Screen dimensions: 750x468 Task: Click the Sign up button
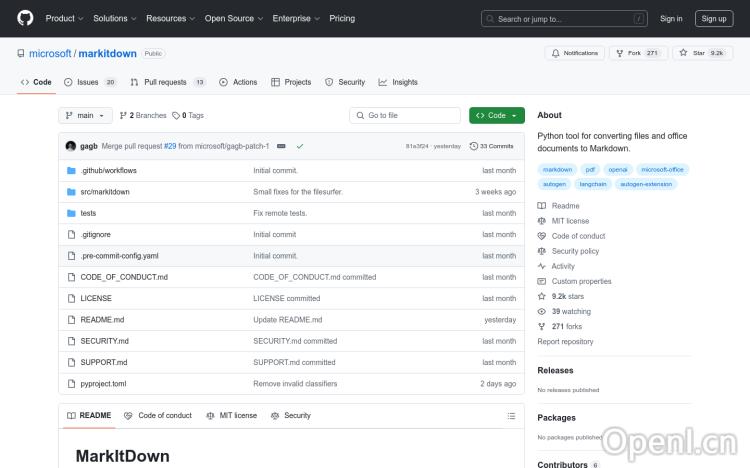click(714, 18)
